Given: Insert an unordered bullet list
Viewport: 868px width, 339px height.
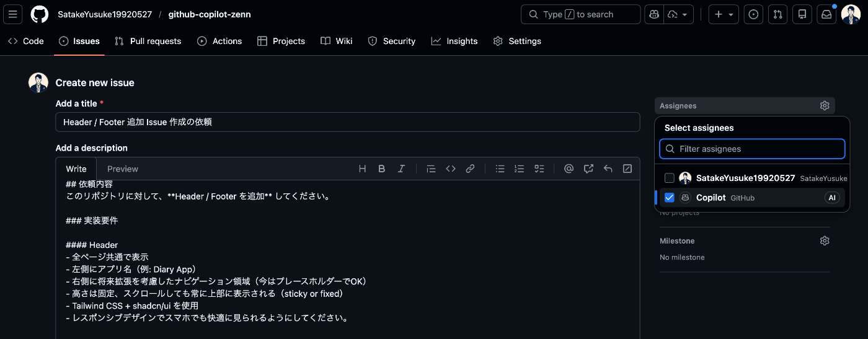Looking at the screenshot, I should click(500, 169).
